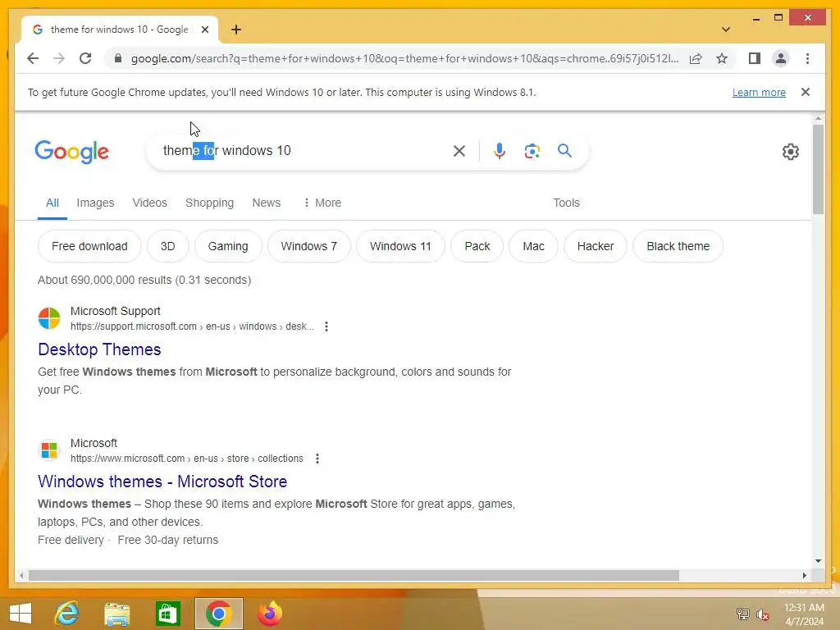This screenshot has height=630, width=840.
Task: Bookmark this page with the star icon
Action: tap(722, 58)
